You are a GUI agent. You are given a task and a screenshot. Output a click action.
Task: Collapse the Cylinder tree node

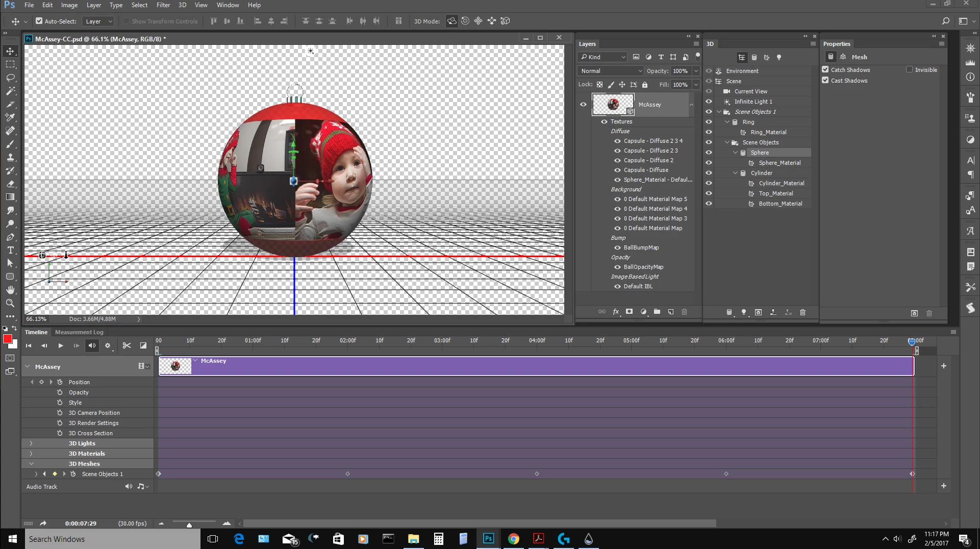735,173
